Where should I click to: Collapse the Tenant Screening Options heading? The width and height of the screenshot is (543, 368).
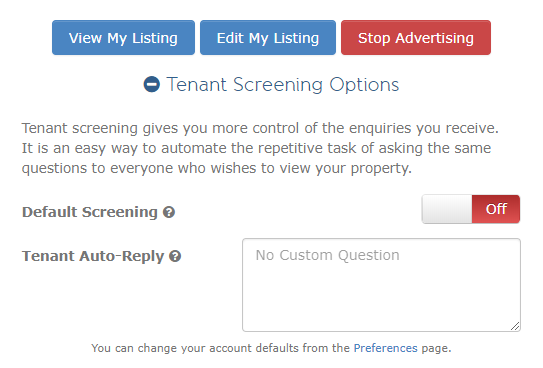pyautogui.click(x=272, y=84)
